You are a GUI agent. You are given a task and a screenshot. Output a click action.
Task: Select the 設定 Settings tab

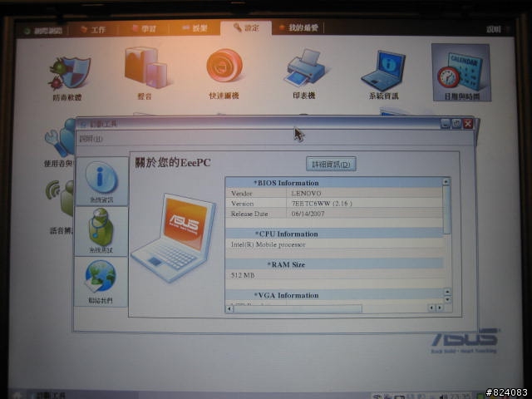246,27
